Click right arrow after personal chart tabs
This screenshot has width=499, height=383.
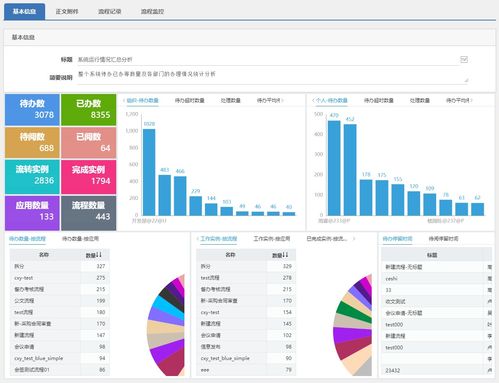pyautogui.click(x=471, y=100)
